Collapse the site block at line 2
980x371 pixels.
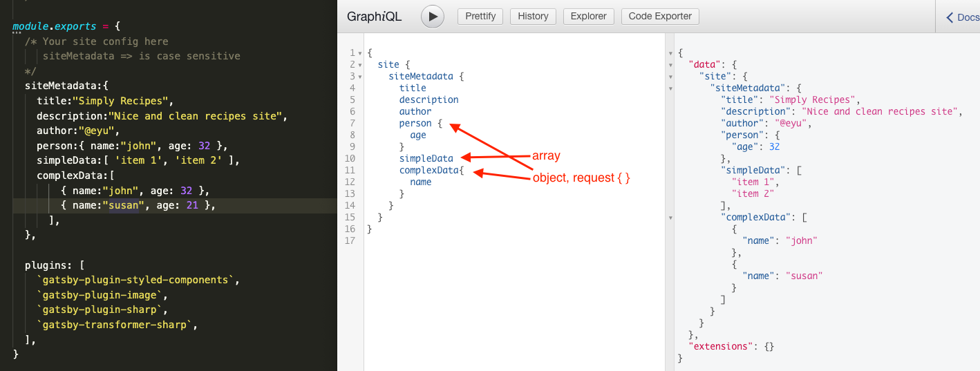(361, 65)
